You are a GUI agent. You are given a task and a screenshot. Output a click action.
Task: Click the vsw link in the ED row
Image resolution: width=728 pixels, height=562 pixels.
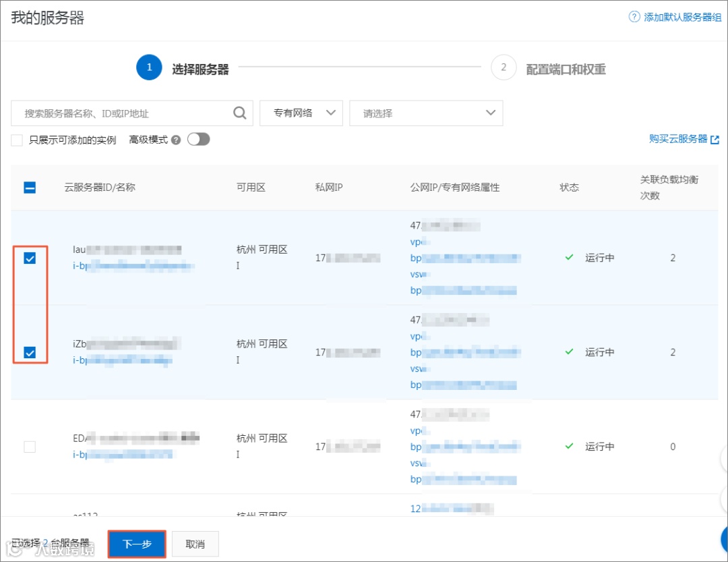pos(420,463)
